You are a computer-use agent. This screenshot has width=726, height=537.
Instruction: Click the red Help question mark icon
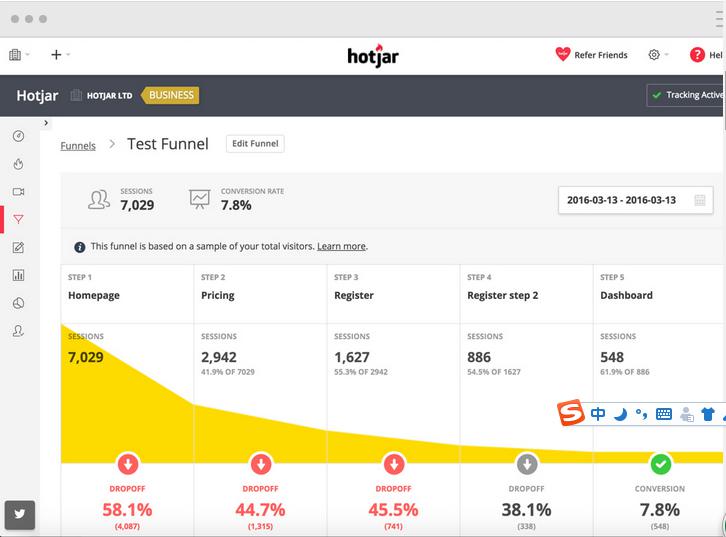[x=697, y=55]
